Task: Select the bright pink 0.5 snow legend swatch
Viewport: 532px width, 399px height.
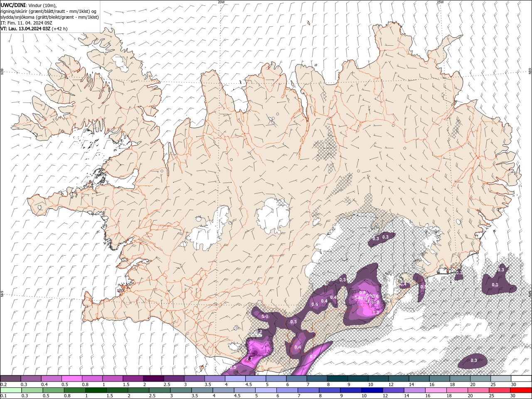Action: point(71,379)
